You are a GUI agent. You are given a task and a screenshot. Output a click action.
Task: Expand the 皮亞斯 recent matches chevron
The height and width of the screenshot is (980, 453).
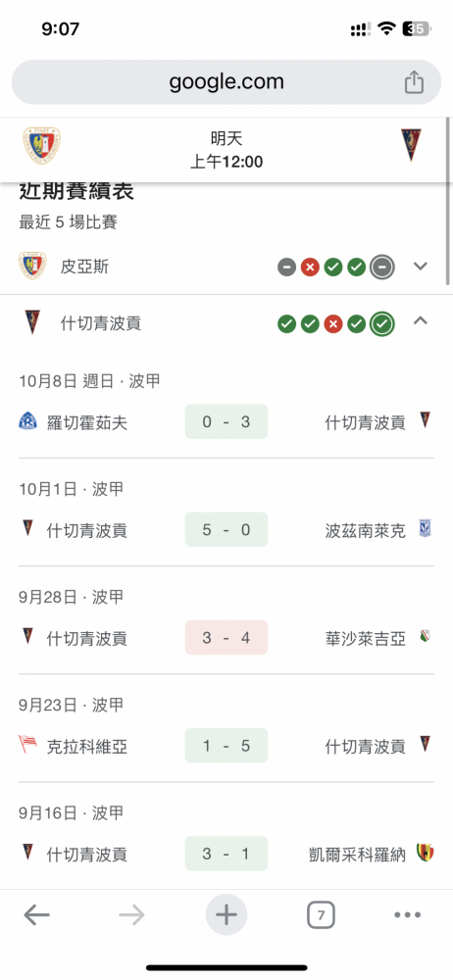(421, 267)
